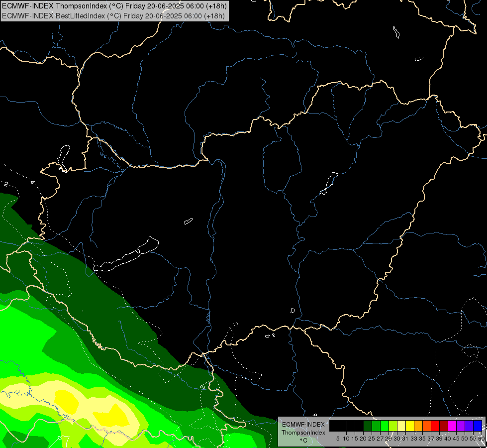Click the legend scale value '5'
Image resolution: width=487 pixels, height=448 pixels.
338,439
